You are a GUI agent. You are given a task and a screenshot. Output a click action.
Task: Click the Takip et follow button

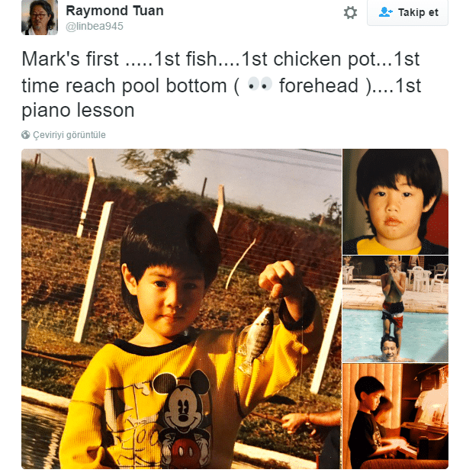pos(407,12)
